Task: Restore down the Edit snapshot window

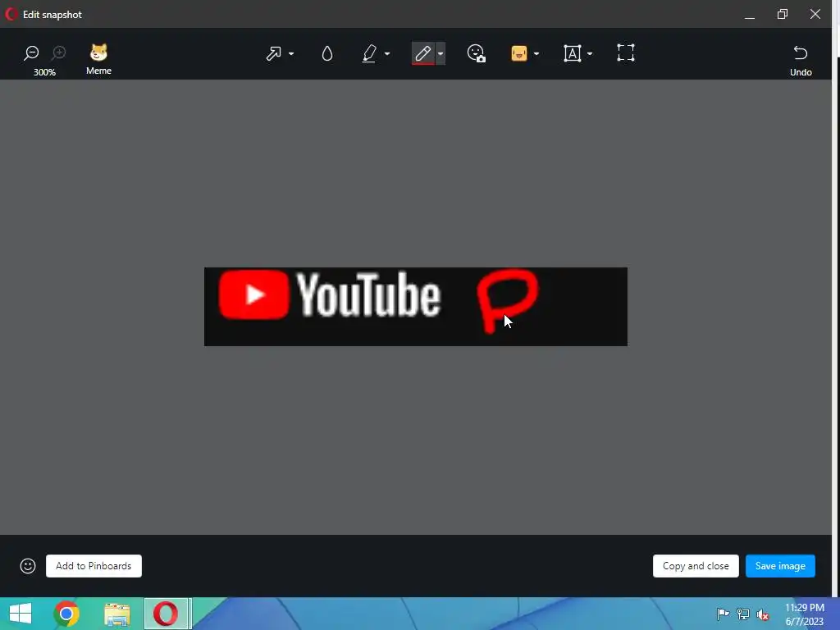Action: click(x=782, y=14)
